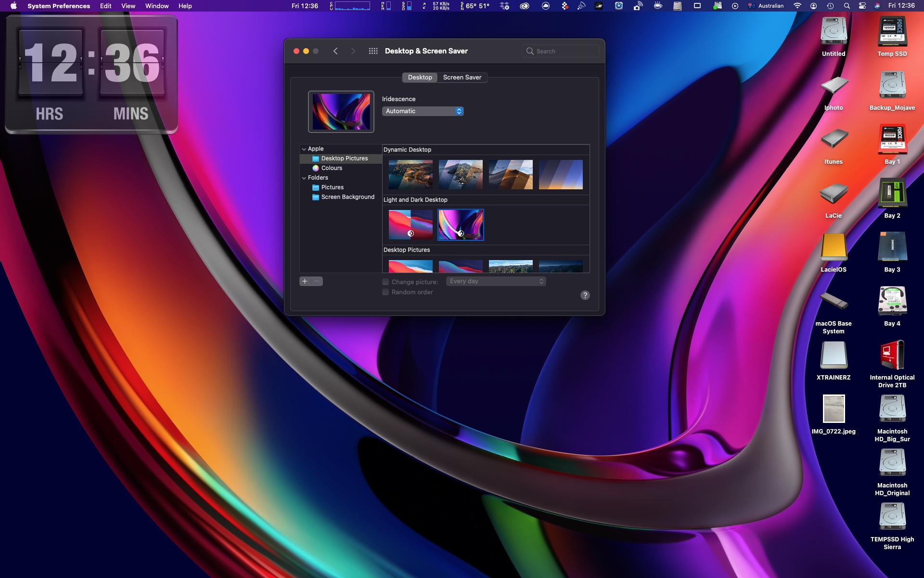Click the plus button to add folder
This screenshot has width=924, height=578.
point(305,281)
